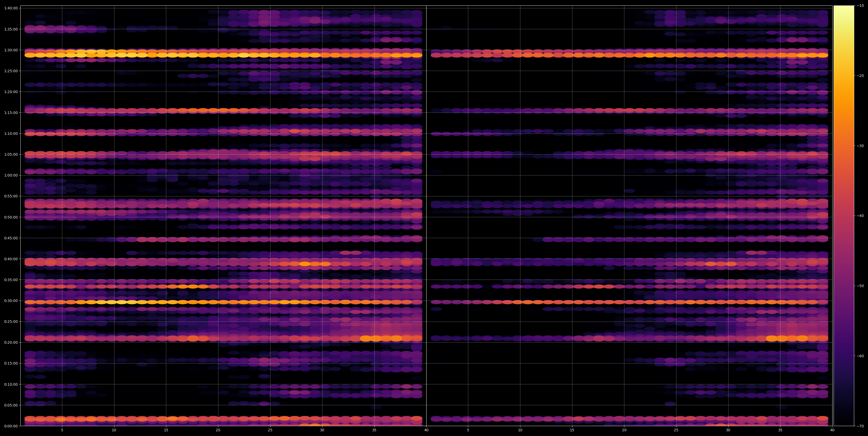The height and width of the screenshot is (436, 868).
Task: Click the 1:40:00 y-axis tick label
Action: point(11,8)
